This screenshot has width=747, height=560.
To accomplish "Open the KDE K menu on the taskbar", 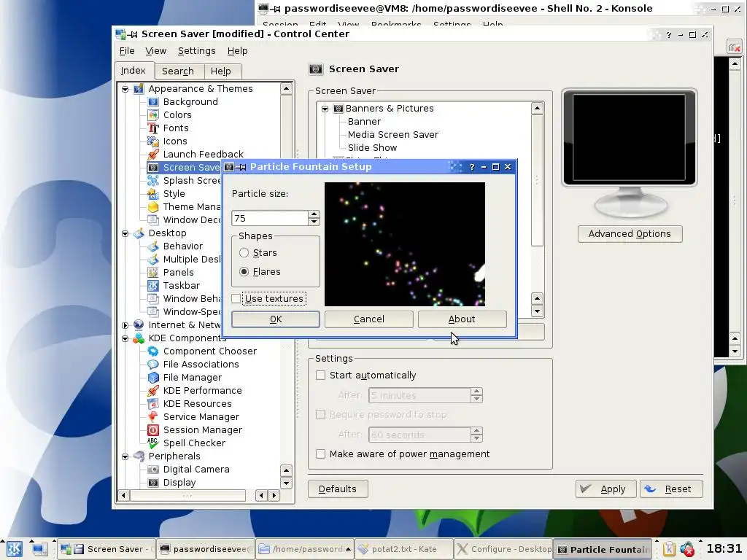I will pyautogui.click(x=15, y=549).
